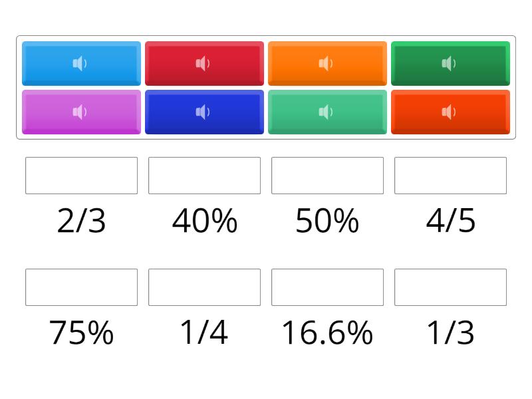Click the dark green tile's speaker icon
This screenshot has height=399, width=532.
[450, 64]
